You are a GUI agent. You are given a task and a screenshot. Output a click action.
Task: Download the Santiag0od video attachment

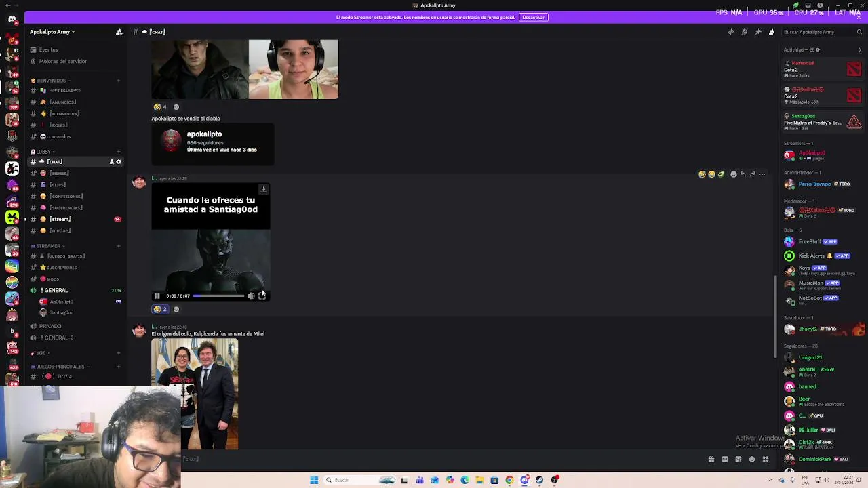263,190
